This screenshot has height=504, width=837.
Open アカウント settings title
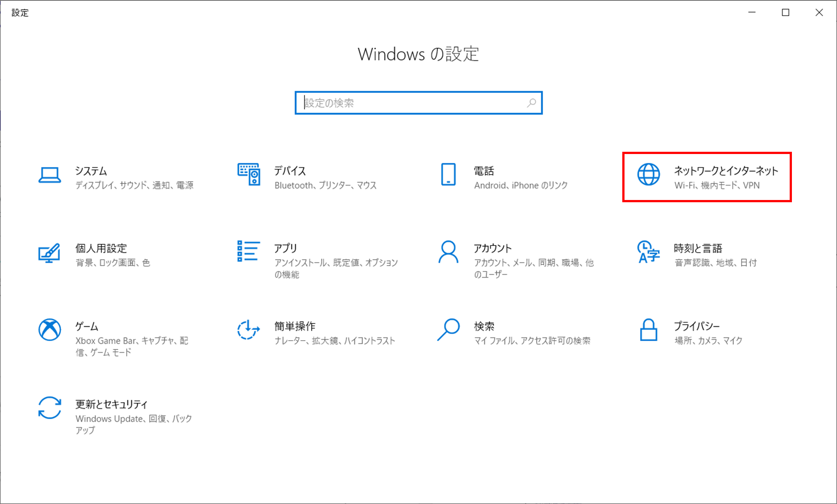[x=493, y=248]
